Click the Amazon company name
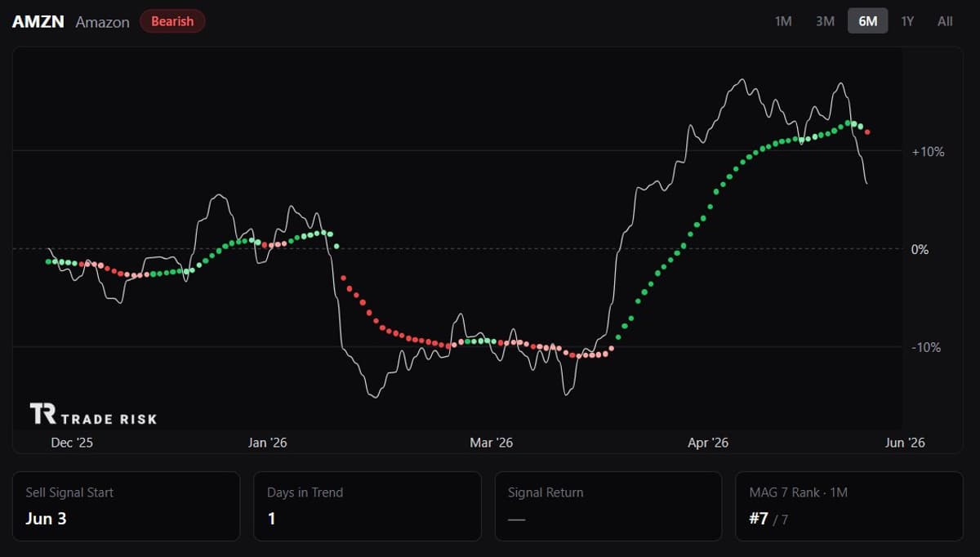980x557 pixels. (102, 22)
